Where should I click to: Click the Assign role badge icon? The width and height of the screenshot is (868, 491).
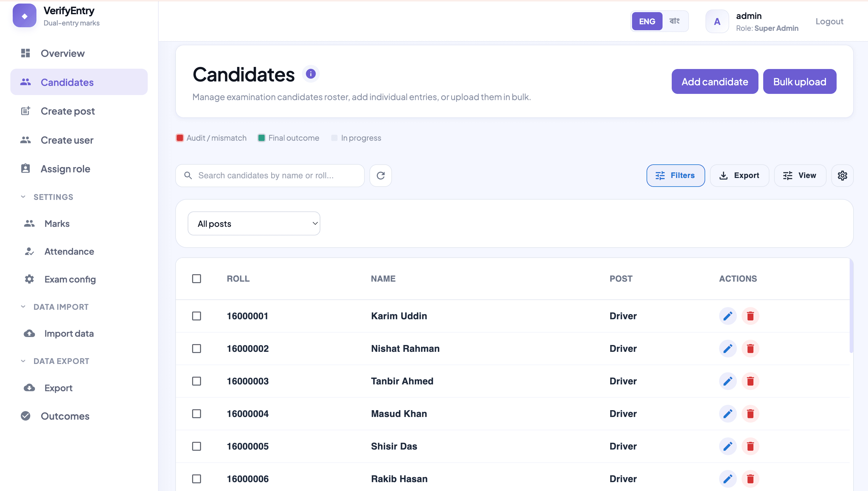tap(26, 169)
